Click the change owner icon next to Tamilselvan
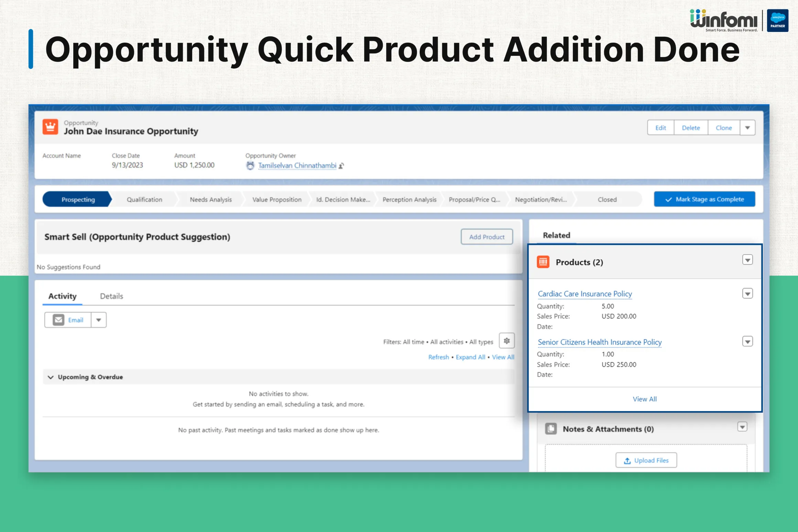The height and width of the screenshot is (532, 798). (341, 166)
